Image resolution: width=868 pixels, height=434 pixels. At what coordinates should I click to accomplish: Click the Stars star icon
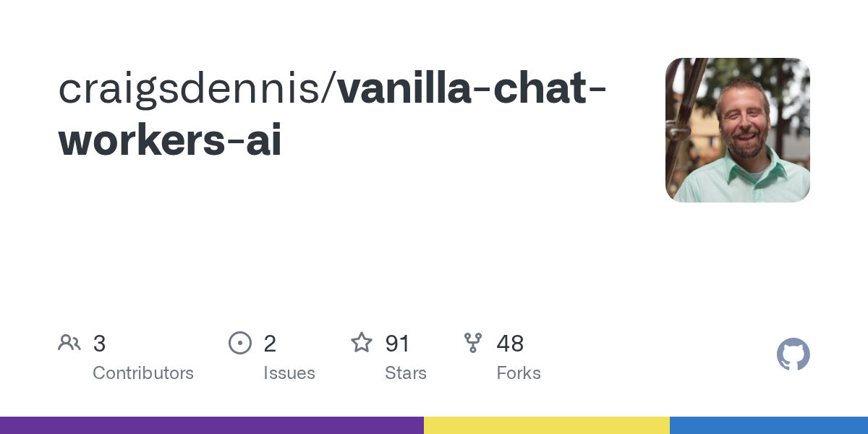[362, 343]
